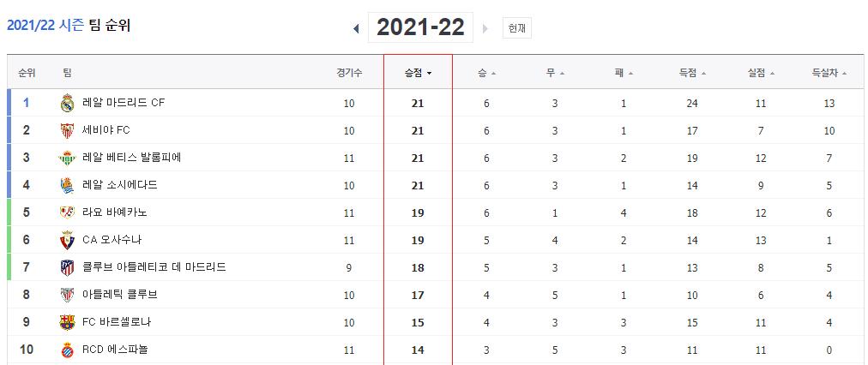Click the Atlético de Madrid crest icon
868x365 pixels.
pos(67,267)
